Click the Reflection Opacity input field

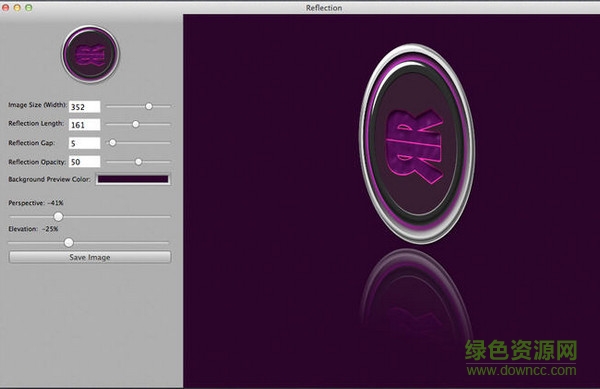tap(85, 161)
